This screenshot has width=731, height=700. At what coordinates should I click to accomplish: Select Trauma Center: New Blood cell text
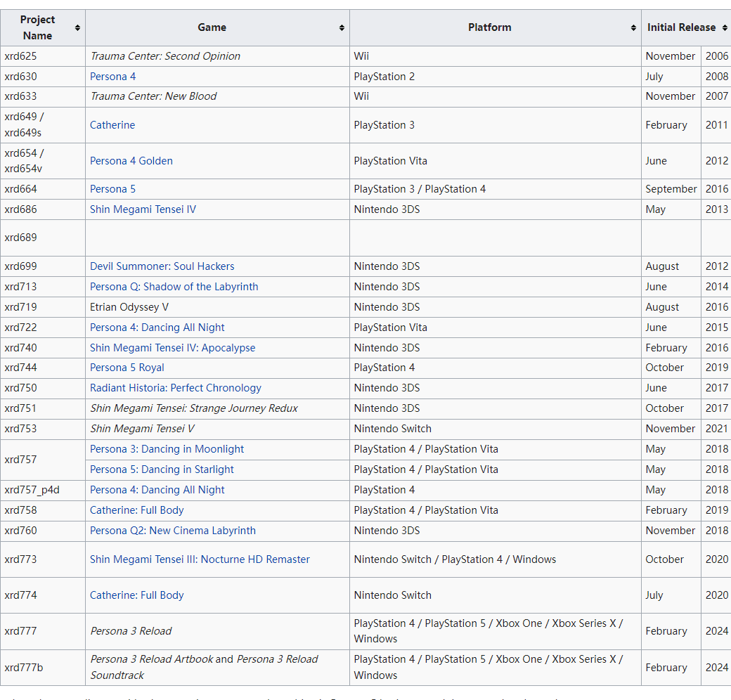153,96
